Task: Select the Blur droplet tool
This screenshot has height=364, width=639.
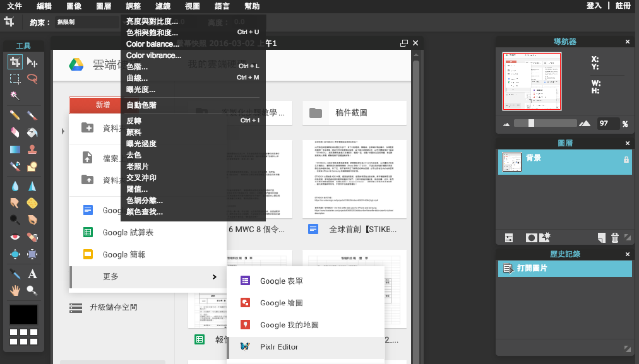Action: (x=15, y=186)
